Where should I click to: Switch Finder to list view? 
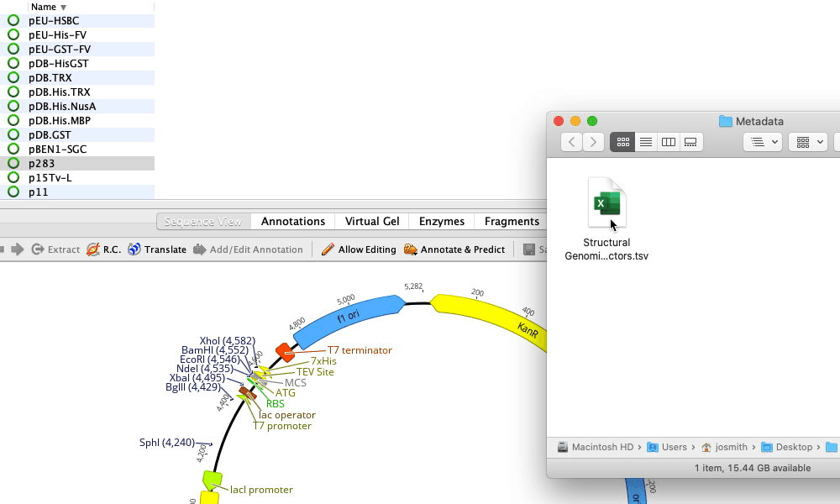pos(646,142)
